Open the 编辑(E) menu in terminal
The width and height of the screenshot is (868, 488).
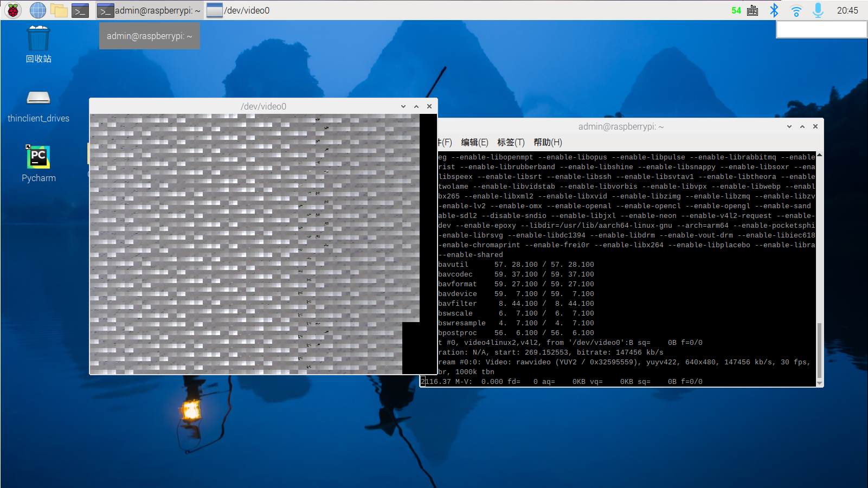click(474, 142)
